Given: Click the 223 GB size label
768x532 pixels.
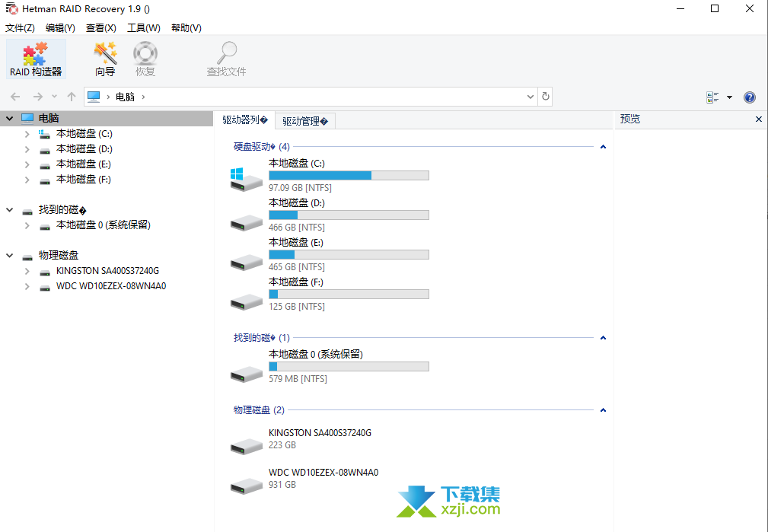Looking at the screenshot, I should [282, 445].
